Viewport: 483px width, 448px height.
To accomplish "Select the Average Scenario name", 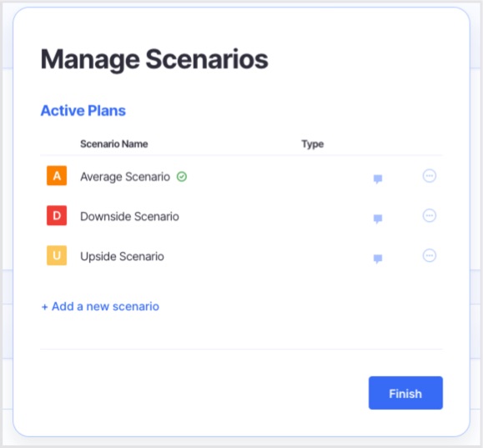I will pyautogui.click(x=125, y=177).
